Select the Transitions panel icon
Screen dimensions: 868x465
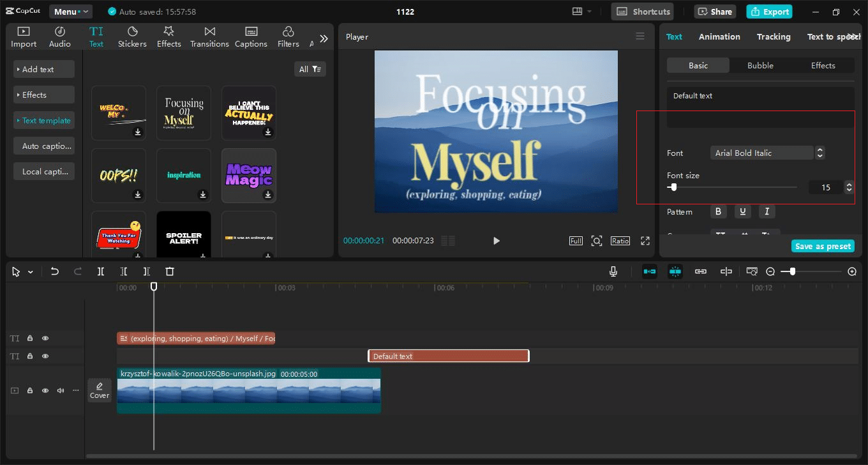click(x=209, y=35)
